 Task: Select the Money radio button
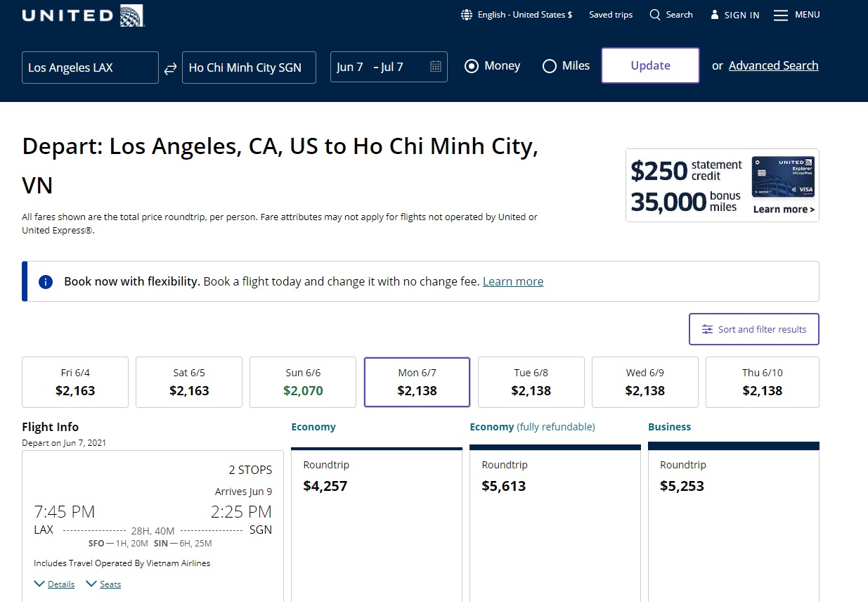point(472,66)
